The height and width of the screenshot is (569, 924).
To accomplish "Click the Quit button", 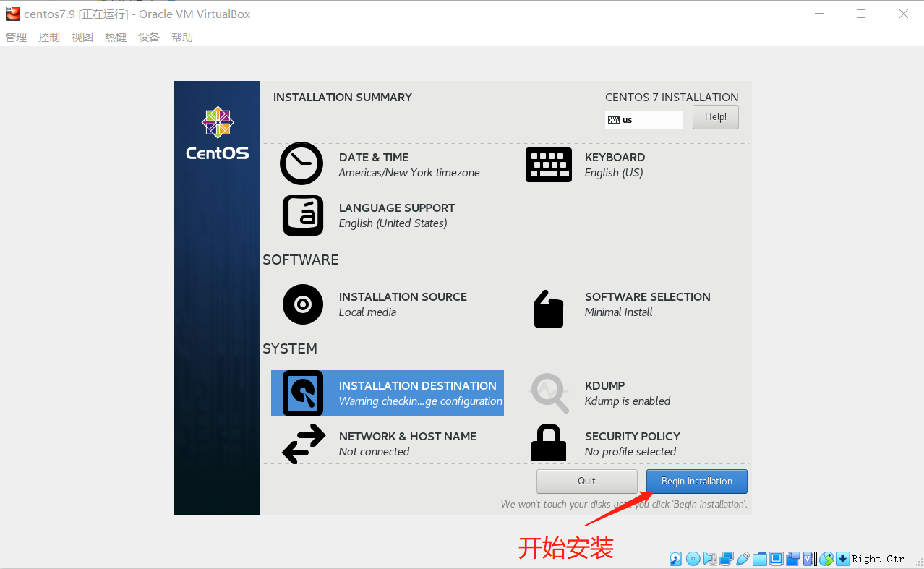I will 587,482.
